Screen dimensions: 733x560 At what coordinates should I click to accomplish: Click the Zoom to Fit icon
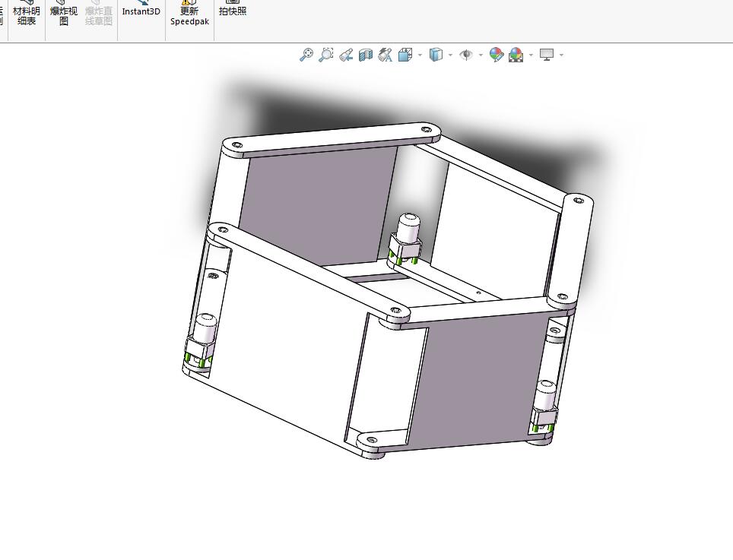[x=306, y=55]
